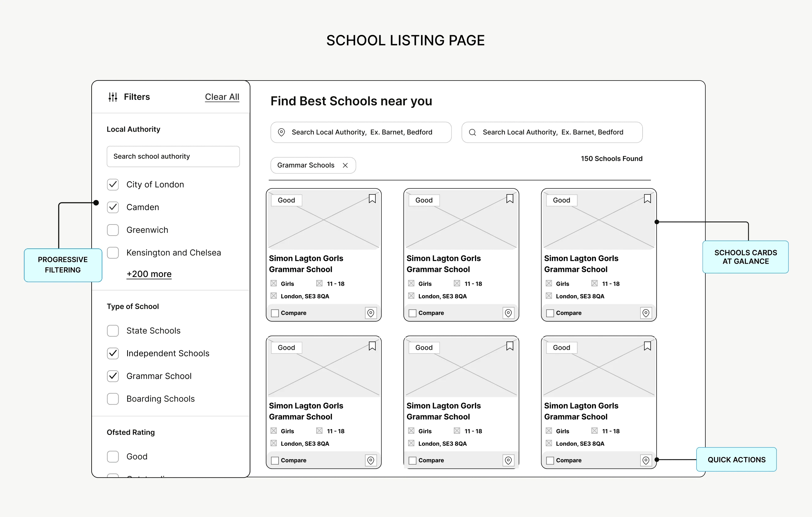The image size is (812, 517).
Task: Click the Type of School section heading
Action: (x=133, y=307)
